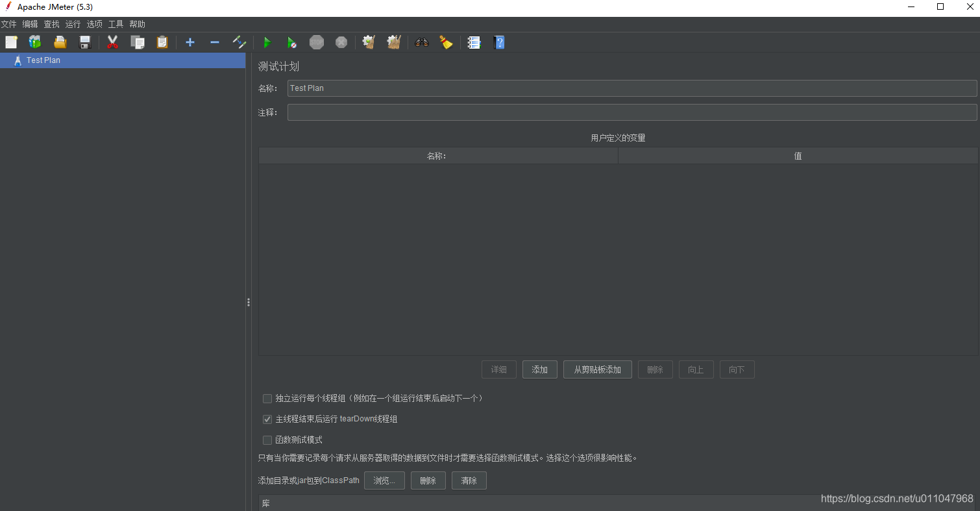Click the 删除 button below variables table
The image size is (980, 511).
pos(655,369)
